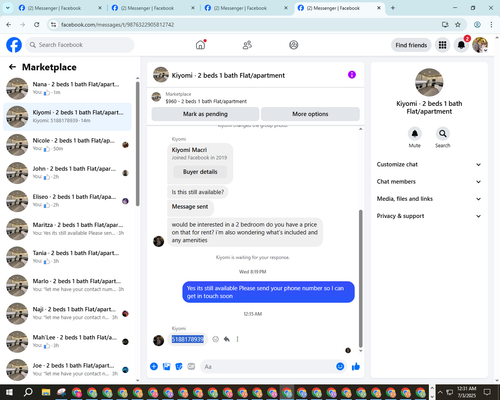Open the Facebook menu grid icon

click(x=442, y=45)
